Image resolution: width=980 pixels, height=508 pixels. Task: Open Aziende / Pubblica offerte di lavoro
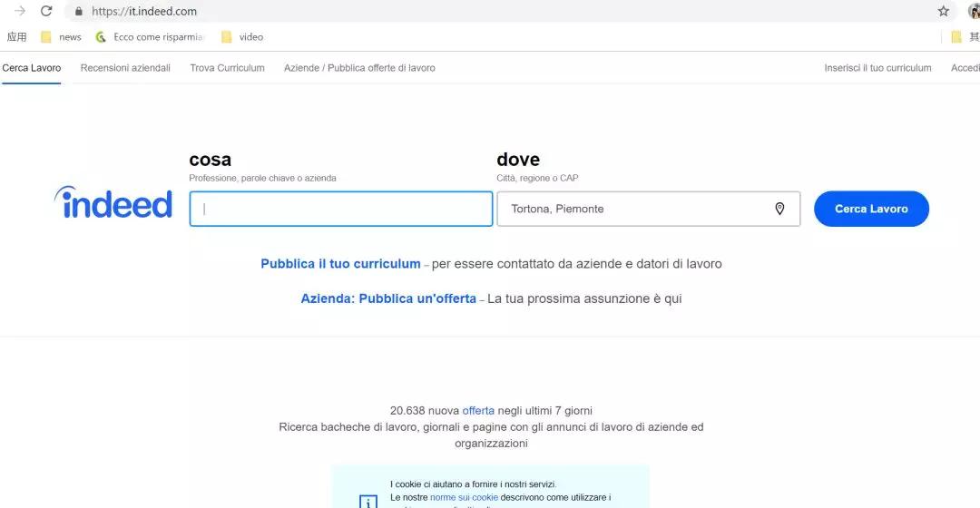click(359, 67)
